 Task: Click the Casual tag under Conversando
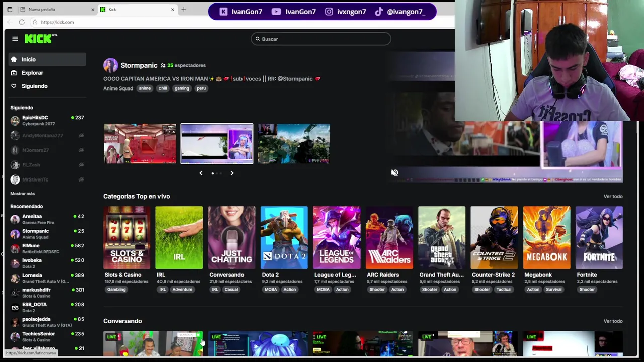(231, 290)
